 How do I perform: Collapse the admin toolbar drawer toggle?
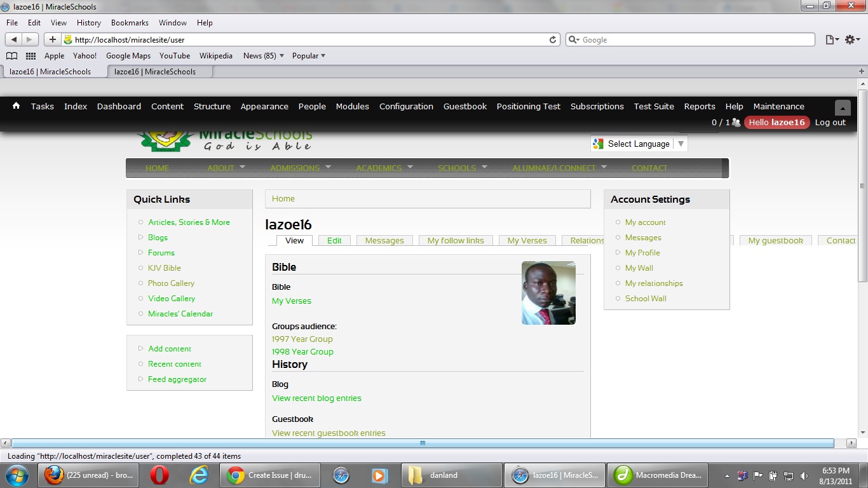(843, 107)
